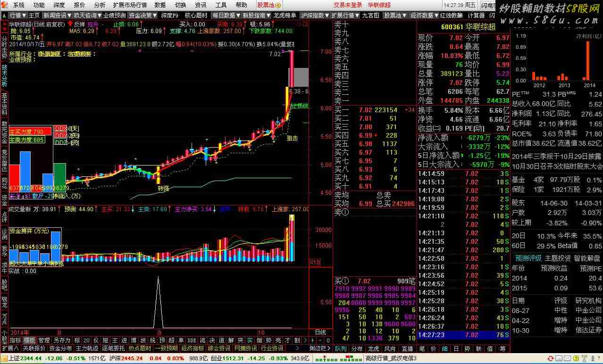This screenshot has height=364, width=603.
Task: Expand the 每日数据 dropdown
Action: (226, 16)
